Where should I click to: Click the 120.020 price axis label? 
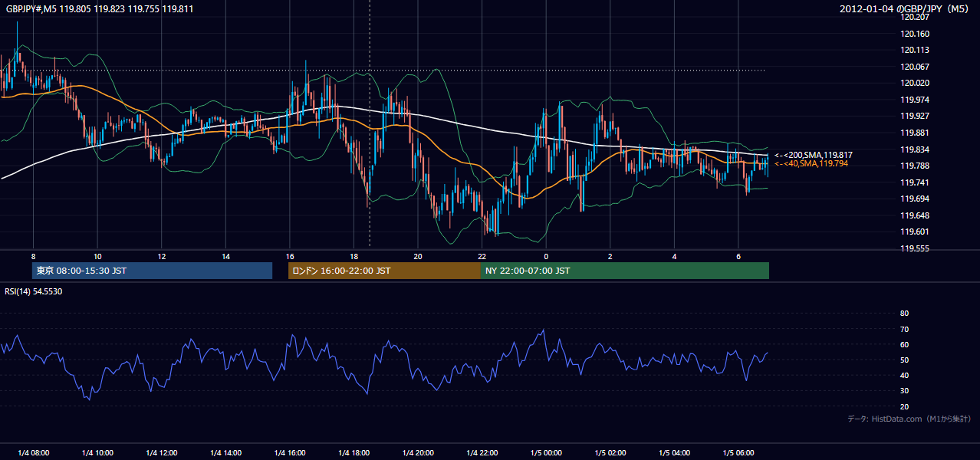pyautogui.click(x=914, y=84)
